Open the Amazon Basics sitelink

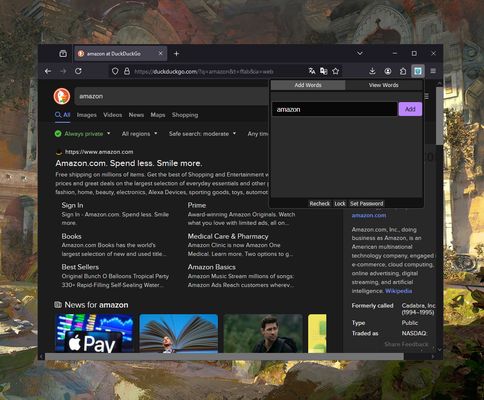pos(212,267)
